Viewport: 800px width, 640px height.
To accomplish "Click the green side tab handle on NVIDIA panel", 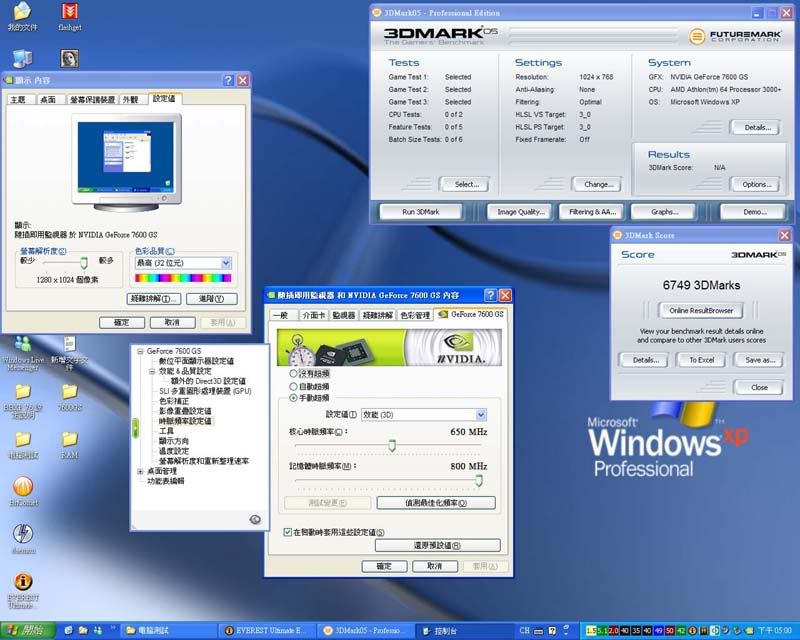I will point(135,428).
